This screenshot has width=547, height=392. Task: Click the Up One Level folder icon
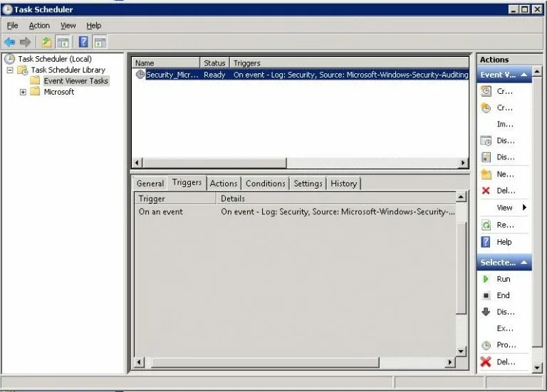click(46, 42)
